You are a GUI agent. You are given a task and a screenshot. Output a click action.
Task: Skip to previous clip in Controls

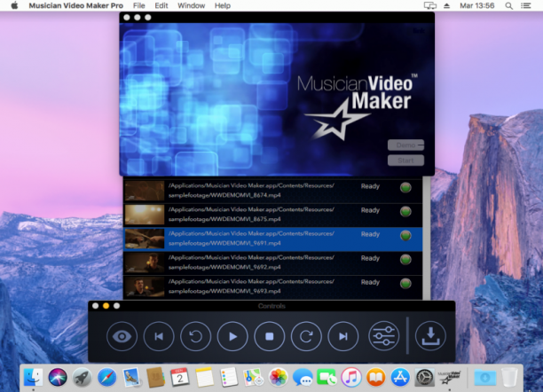pyautogui.click(x=159, y=336)
